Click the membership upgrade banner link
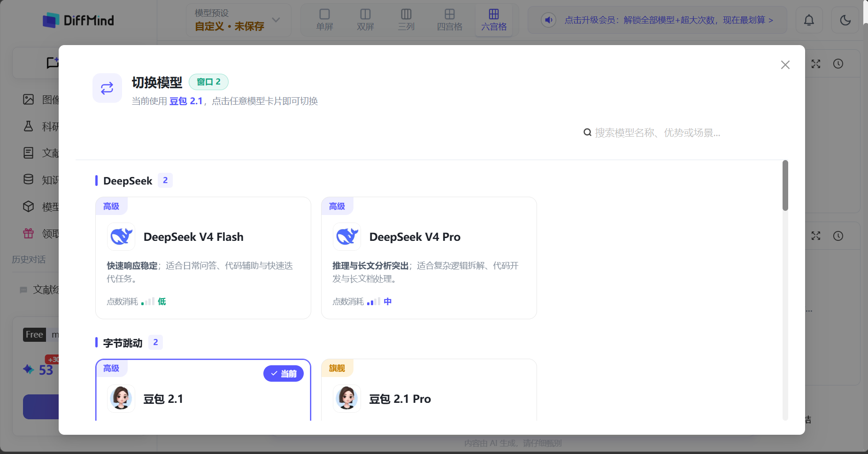This screenshot has height=454, width=868. 668,20
